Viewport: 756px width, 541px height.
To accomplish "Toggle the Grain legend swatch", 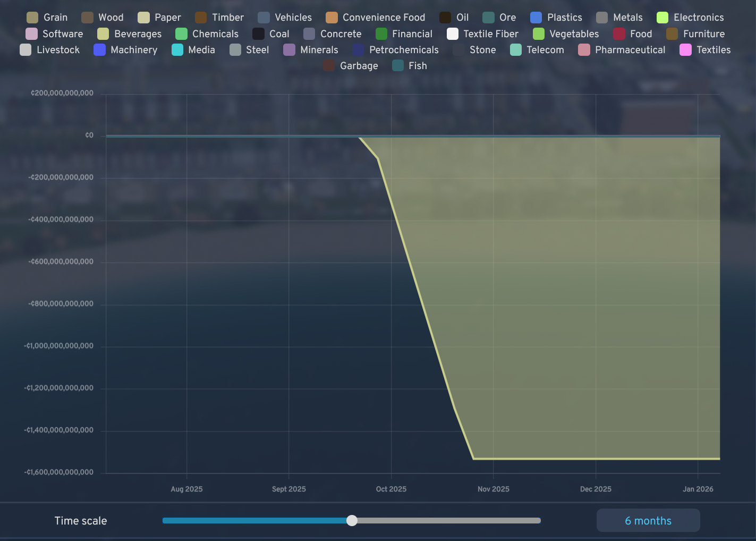I will click(x=32, y=18).
